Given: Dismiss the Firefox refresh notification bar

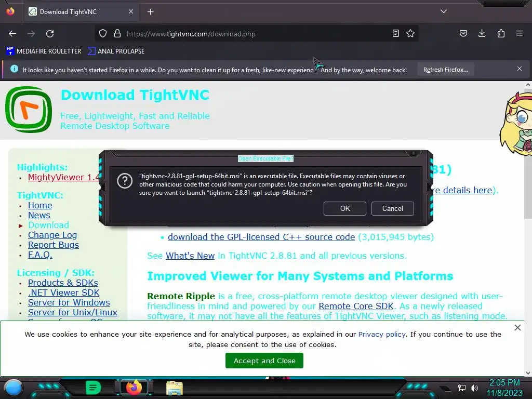Looking at the screenshot, I should [520, 69].
